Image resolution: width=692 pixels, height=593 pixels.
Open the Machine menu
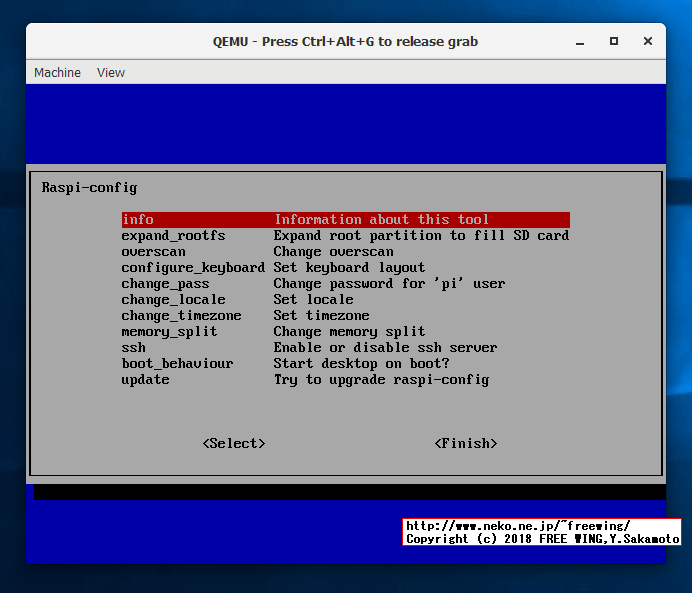(x=57, y=72)
